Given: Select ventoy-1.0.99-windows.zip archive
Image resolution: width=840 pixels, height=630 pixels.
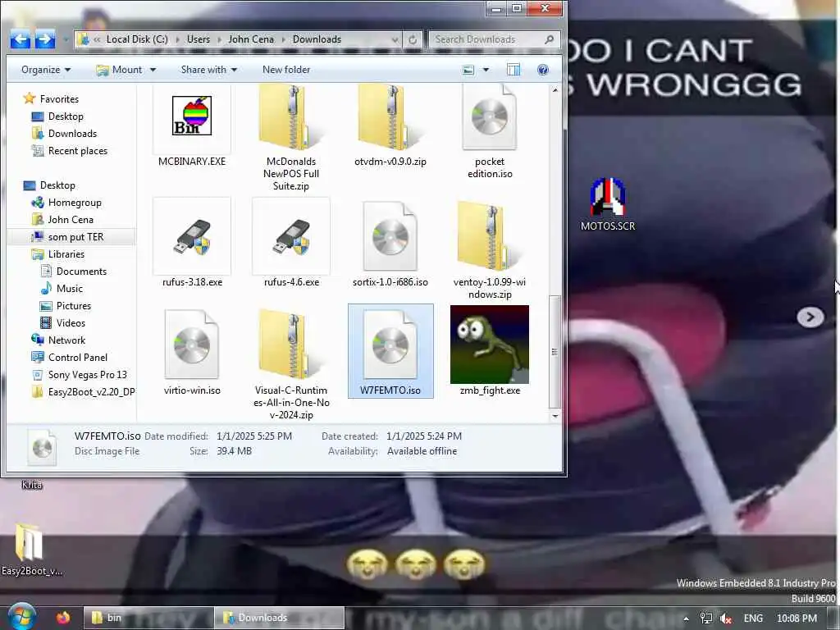Looking at the screenshot, I should pyautogui.click(x=490, y=236).
